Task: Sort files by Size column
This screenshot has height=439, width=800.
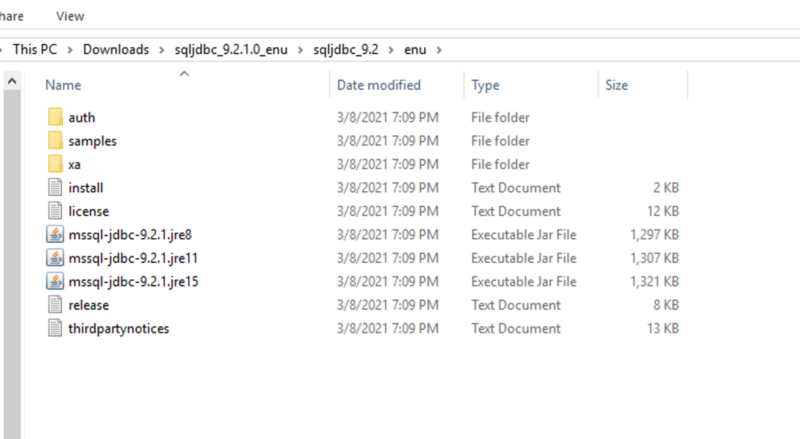Action: pyautogui.click(x=616, y=86)
